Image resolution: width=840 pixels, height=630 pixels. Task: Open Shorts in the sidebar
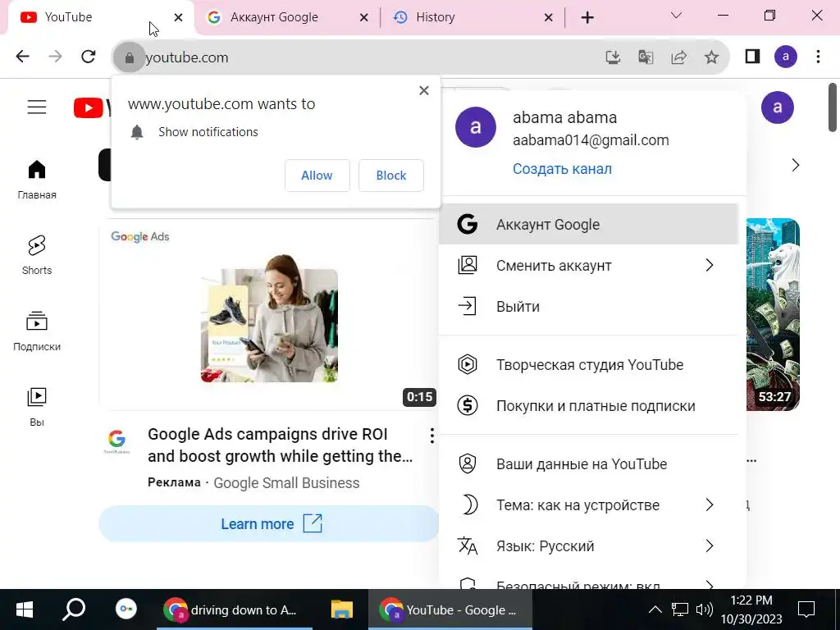pyautogui.click(x=37, y=255)
